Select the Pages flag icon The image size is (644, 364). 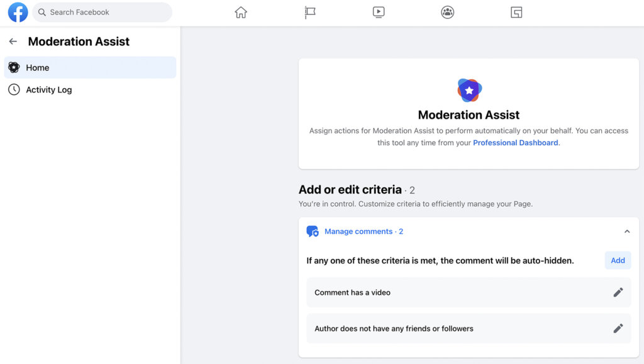tap(309, 12)
